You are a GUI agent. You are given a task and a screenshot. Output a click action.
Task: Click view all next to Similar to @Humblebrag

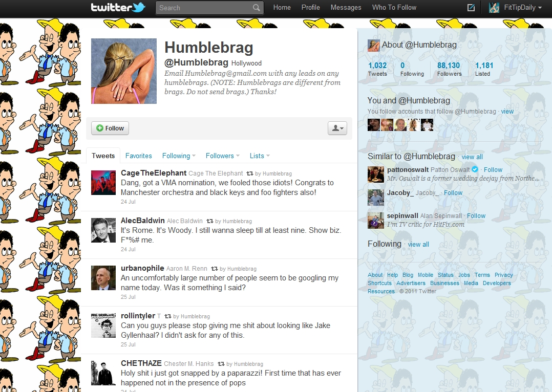(x=472, y=157)
